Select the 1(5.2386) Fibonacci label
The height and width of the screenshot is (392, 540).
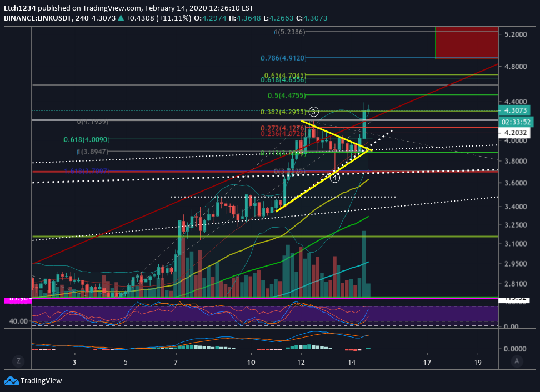[289, 32]
